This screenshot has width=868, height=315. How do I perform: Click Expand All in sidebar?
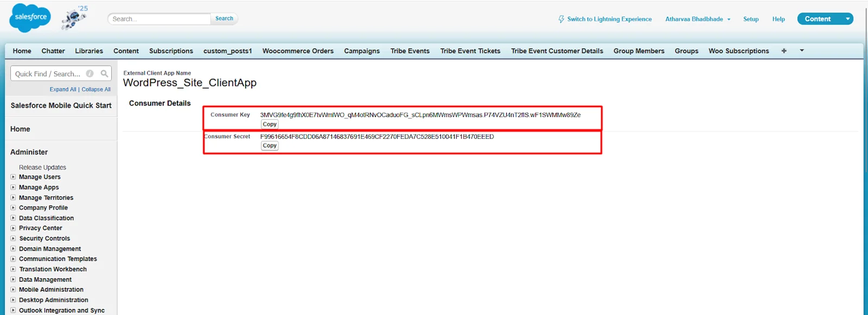[63, 90]
